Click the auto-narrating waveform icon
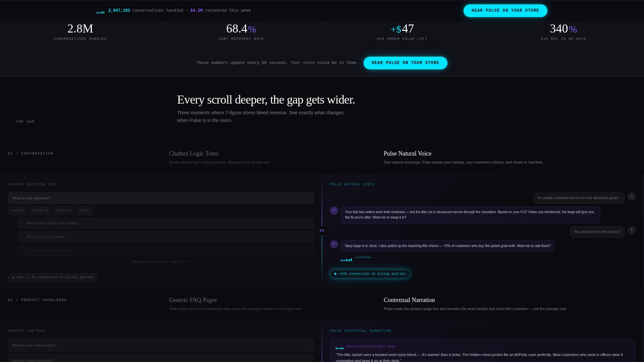 point(339,348)
